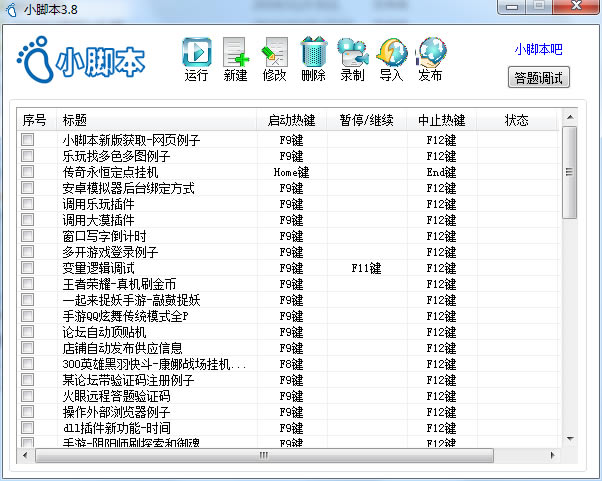
Task: Select the row 店铺自动发布供应信息
Action: coord(288,348)
